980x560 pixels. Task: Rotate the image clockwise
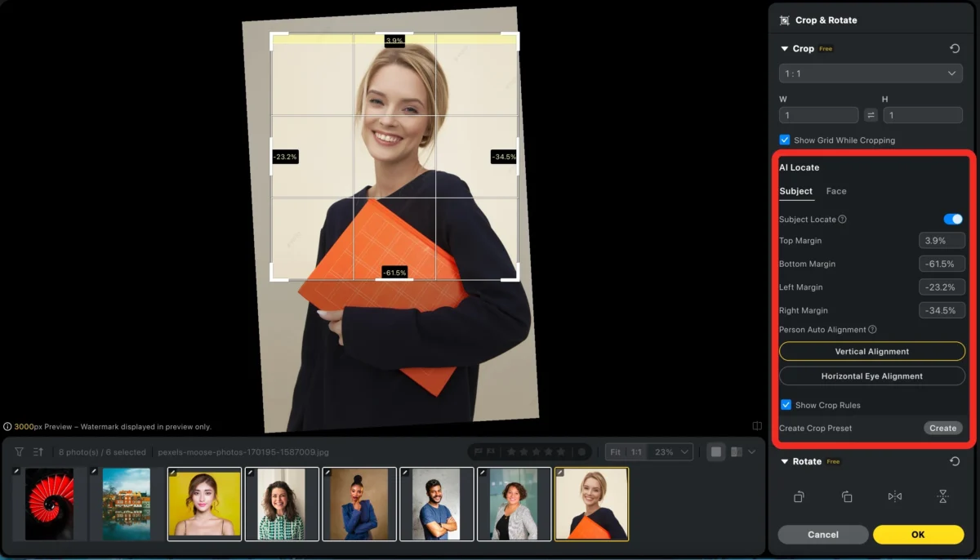(x=847, y=496)
